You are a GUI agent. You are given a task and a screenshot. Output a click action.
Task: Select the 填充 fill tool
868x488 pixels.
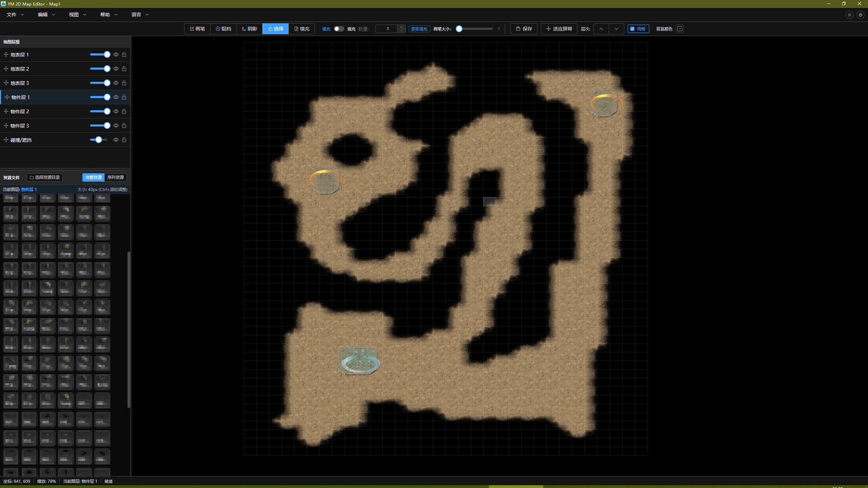(302, 29)
